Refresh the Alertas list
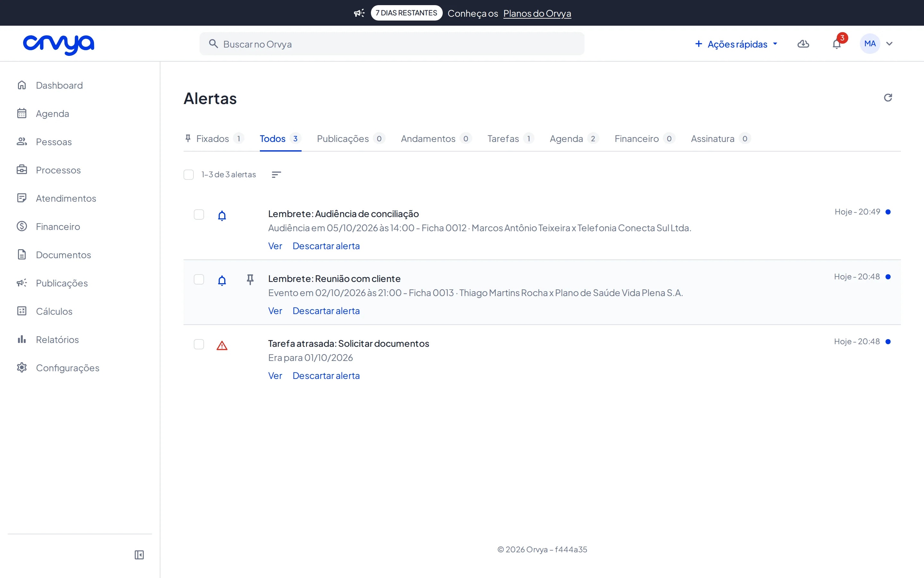The image size is (924, 578). [x=888, y=98]
